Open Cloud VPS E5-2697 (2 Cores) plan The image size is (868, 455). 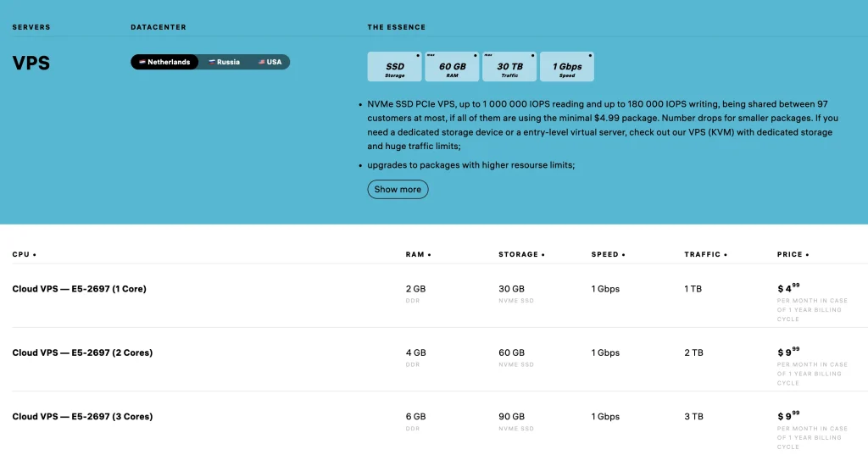click(x=82, y=352)
